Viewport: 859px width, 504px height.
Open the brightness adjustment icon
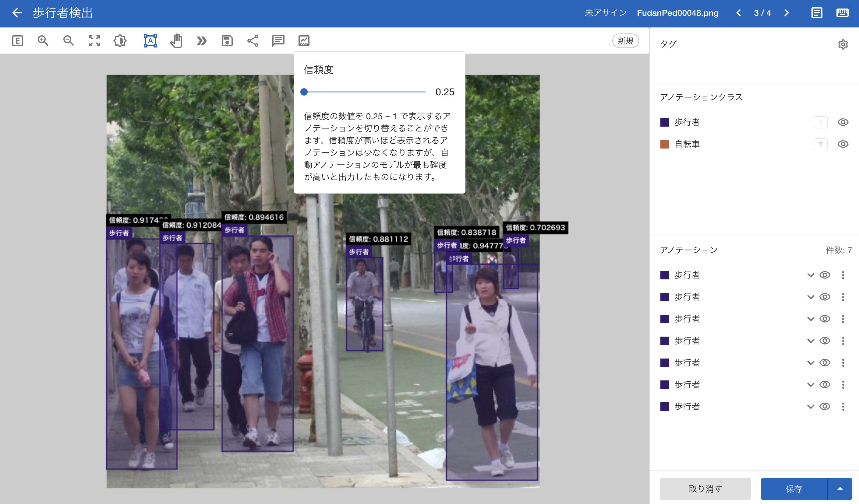(x=120, y=41)
